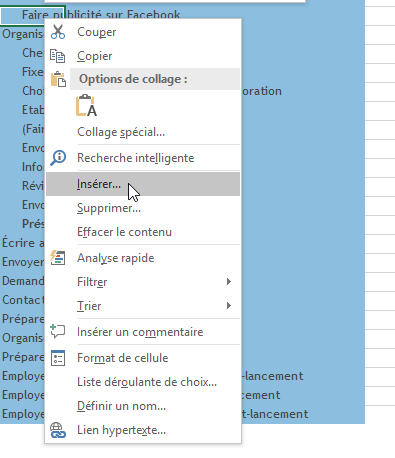395x458 pixels.
Task: Choose Supprimer... in the context menu
Action: tap(143, 208)
